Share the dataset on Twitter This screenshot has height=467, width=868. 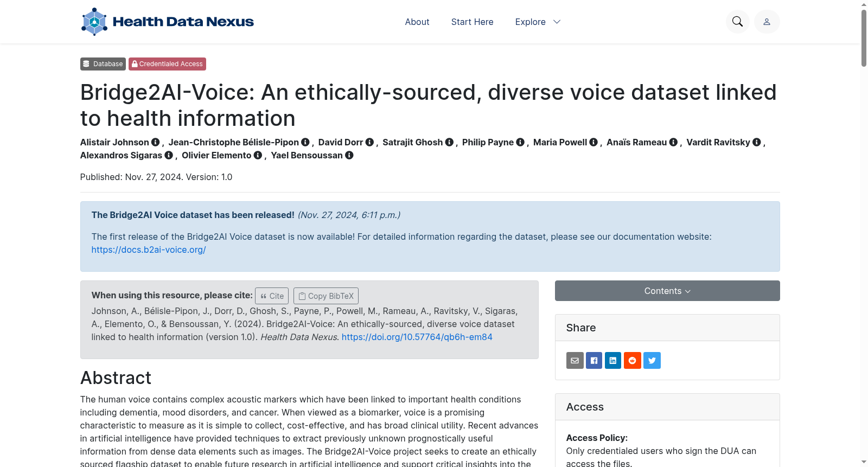coord(652,361)
